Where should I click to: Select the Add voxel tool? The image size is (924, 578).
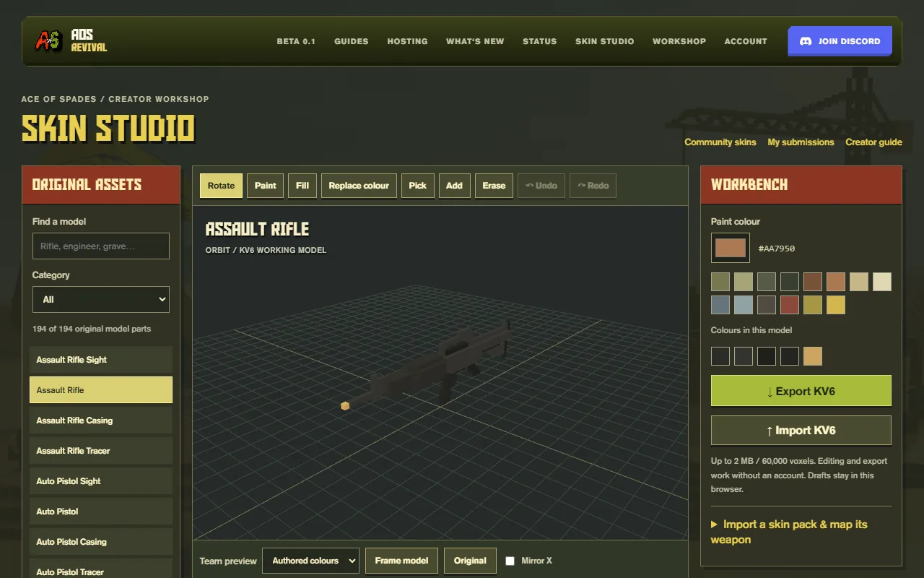pyautogui.click(x=454, y=186)
